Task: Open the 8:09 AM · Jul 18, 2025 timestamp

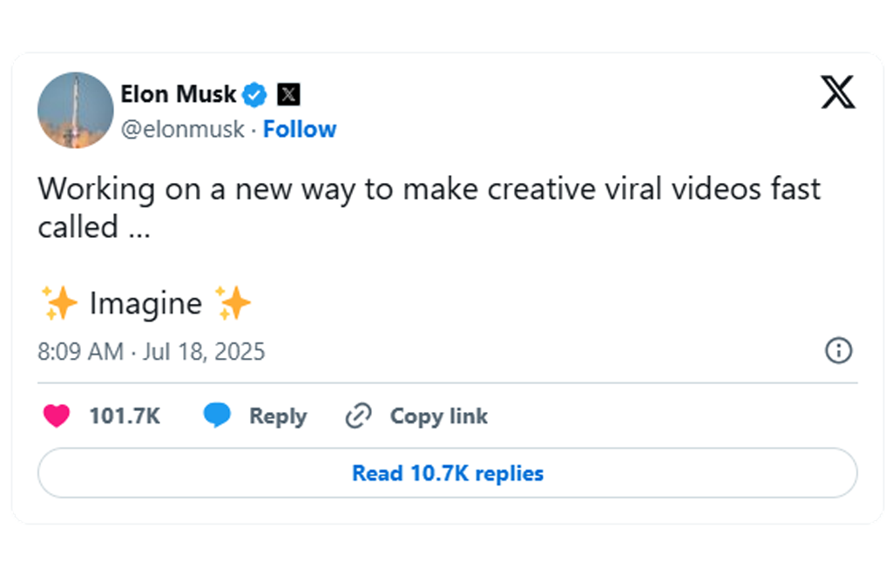Action: (151, 352)
